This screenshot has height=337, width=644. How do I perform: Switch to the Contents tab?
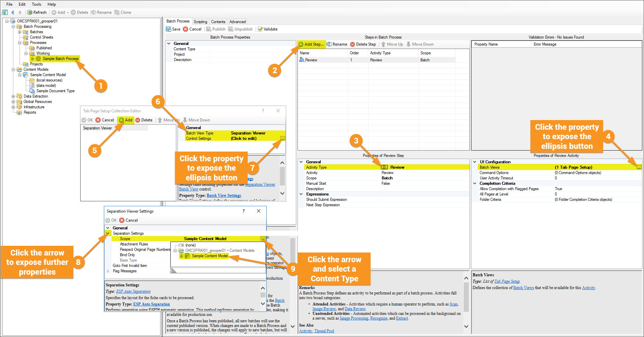click(218, 22)
